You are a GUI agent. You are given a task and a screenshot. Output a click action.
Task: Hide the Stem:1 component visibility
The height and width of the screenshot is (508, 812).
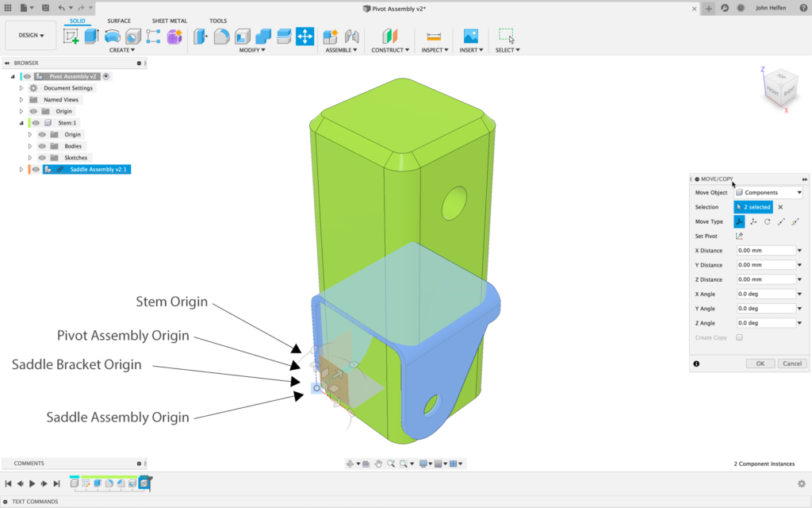coord(36,123)
